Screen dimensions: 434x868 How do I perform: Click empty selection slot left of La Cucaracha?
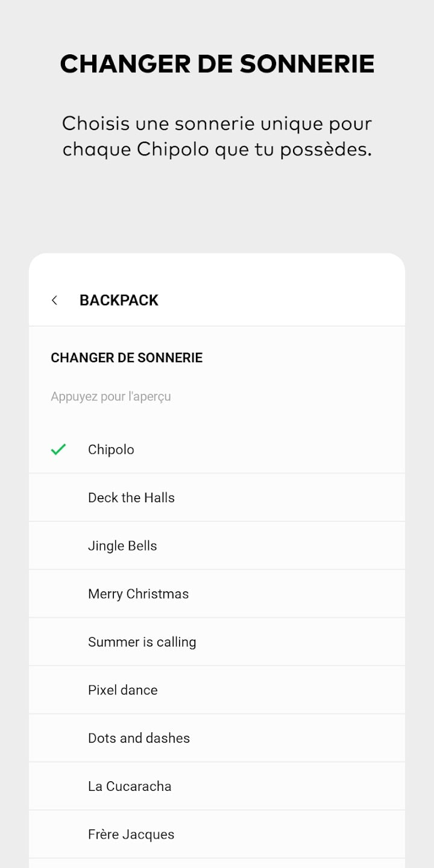click(x=58, y=787)
